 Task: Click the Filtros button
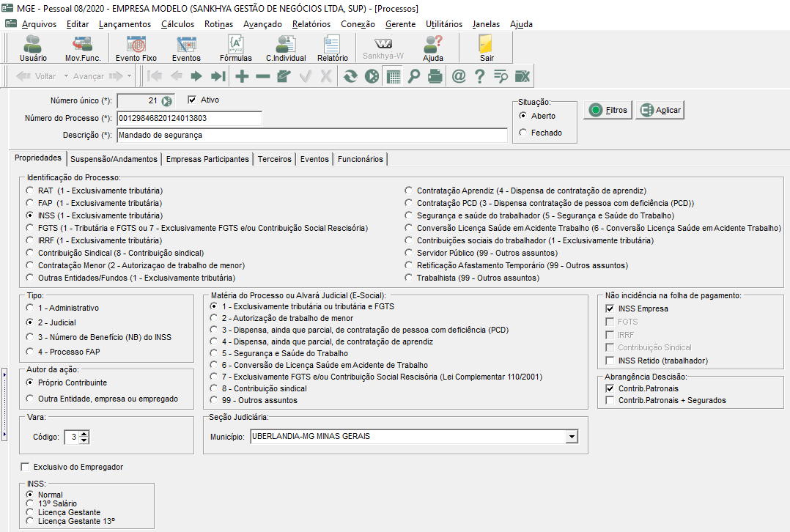click(608, 110)
